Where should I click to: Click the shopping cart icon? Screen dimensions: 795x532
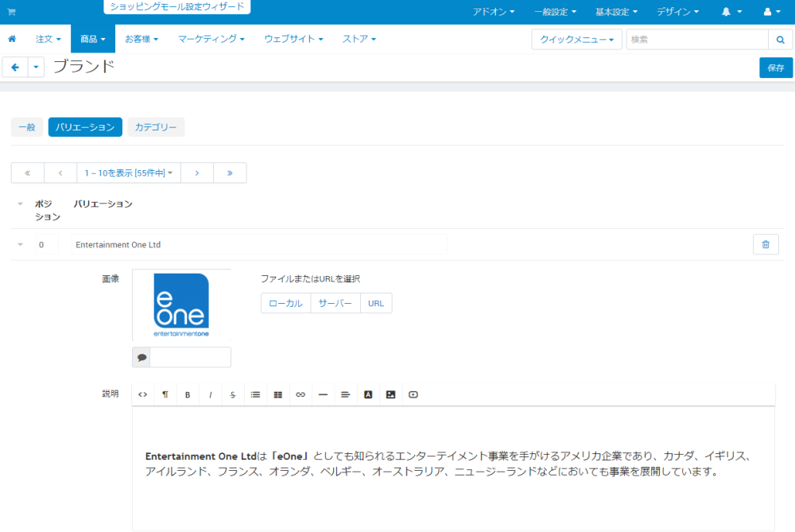pyautogui.click(x=11, y=12)
